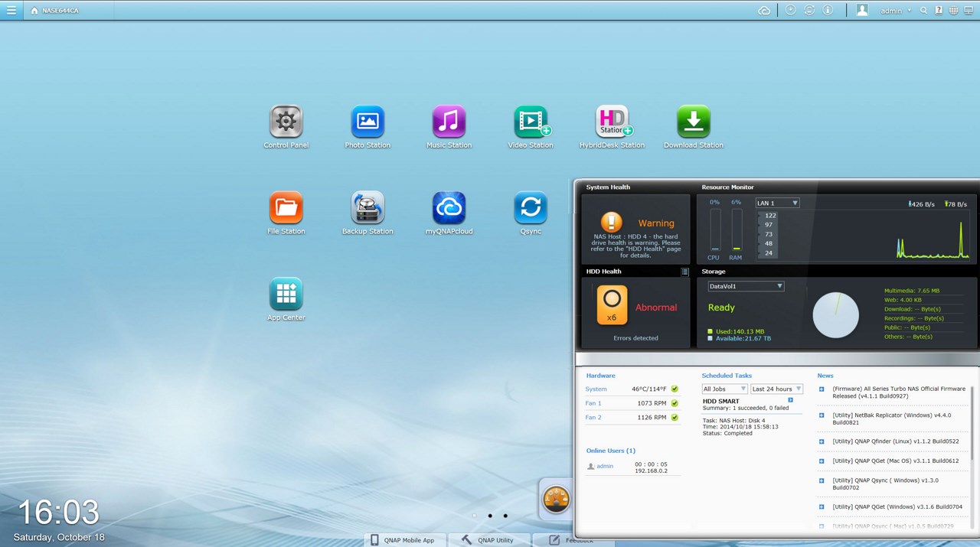Image resolution: width=980 pixels, height=547 pixels.
Task: Click the Fan 1 link
Action: point(593,403)
